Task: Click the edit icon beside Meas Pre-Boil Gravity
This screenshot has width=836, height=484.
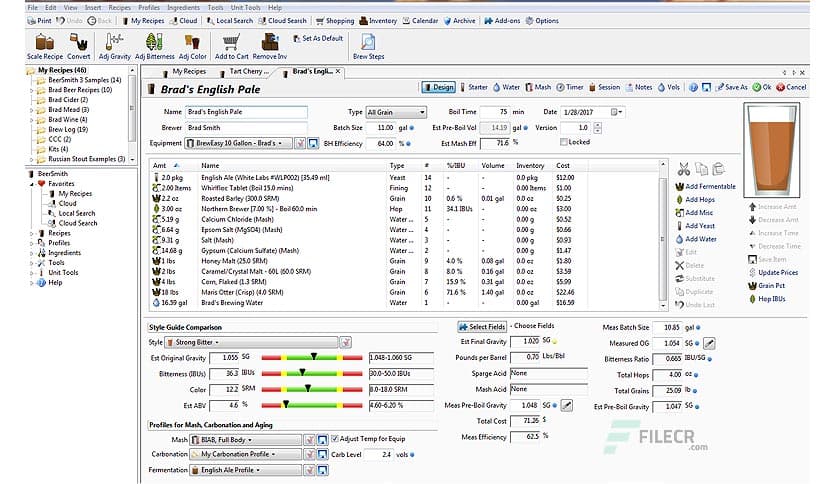Action: point(567,406)
